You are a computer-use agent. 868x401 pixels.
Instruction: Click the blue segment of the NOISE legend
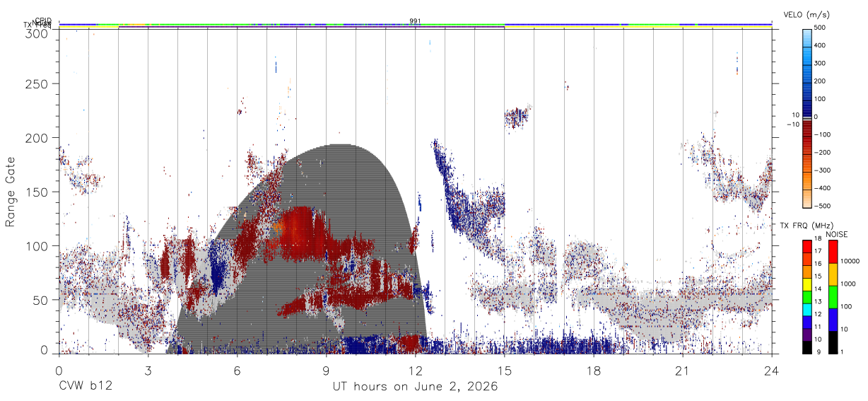coord(833,320)
